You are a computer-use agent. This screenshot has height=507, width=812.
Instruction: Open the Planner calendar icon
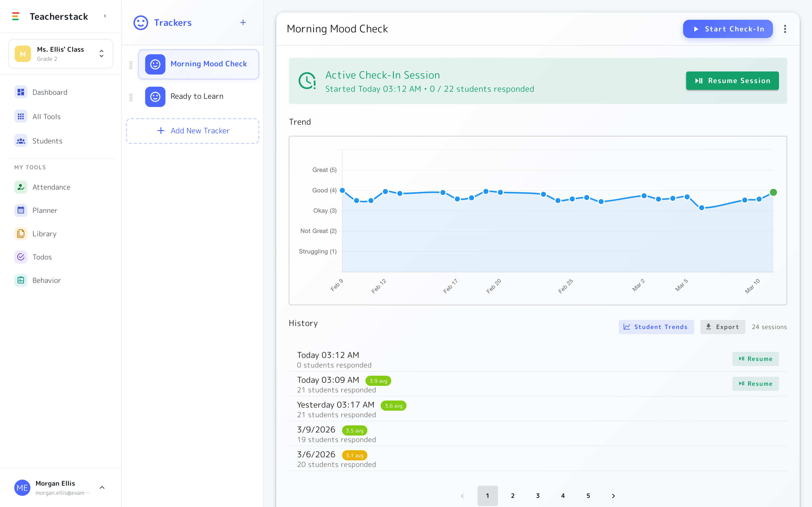pos(21,210)
